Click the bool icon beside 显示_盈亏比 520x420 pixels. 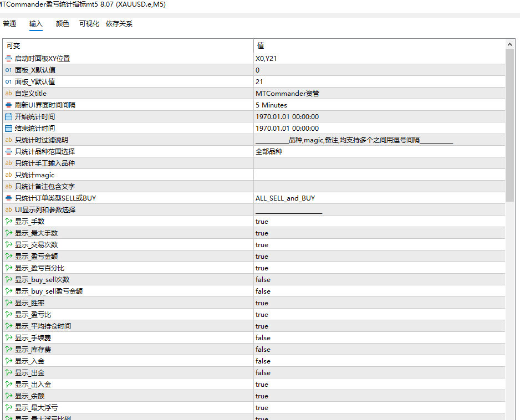9,315
